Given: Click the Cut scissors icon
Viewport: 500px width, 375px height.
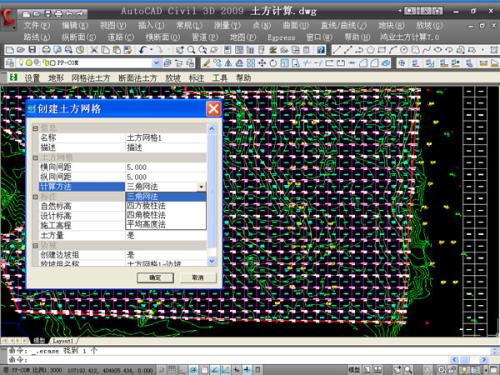Looking at the screenshot, I should [x=94, y=50].
